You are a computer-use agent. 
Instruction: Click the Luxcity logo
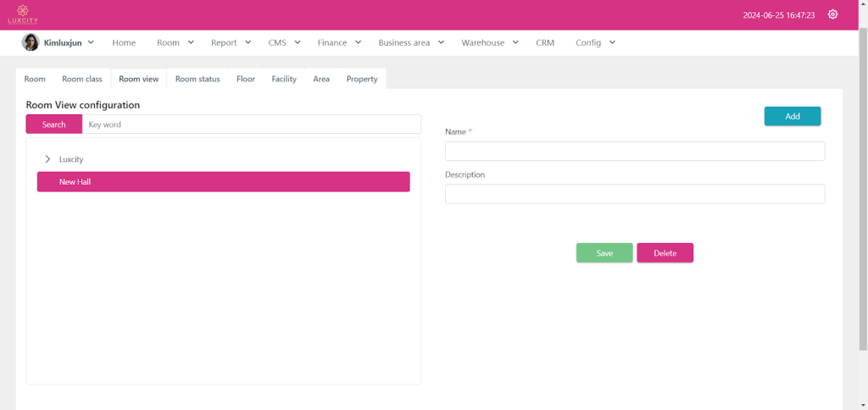(23, 14)
